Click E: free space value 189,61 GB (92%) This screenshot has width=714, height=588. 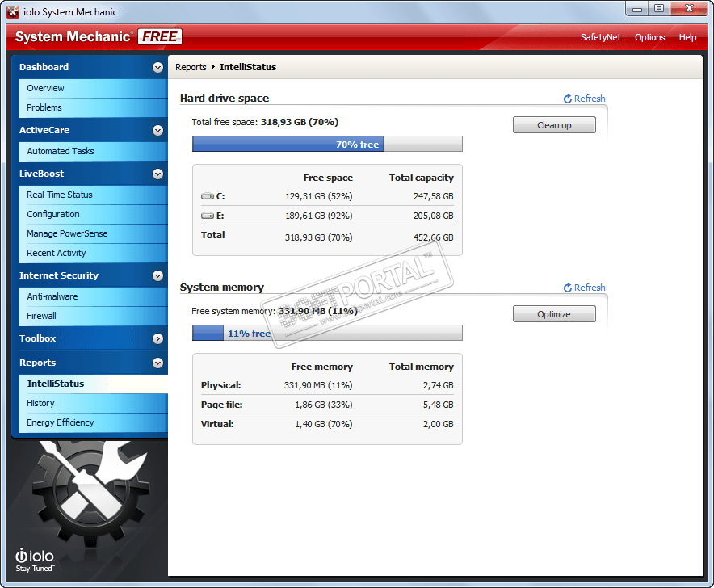pyautogui.click(x=319, y=216)
